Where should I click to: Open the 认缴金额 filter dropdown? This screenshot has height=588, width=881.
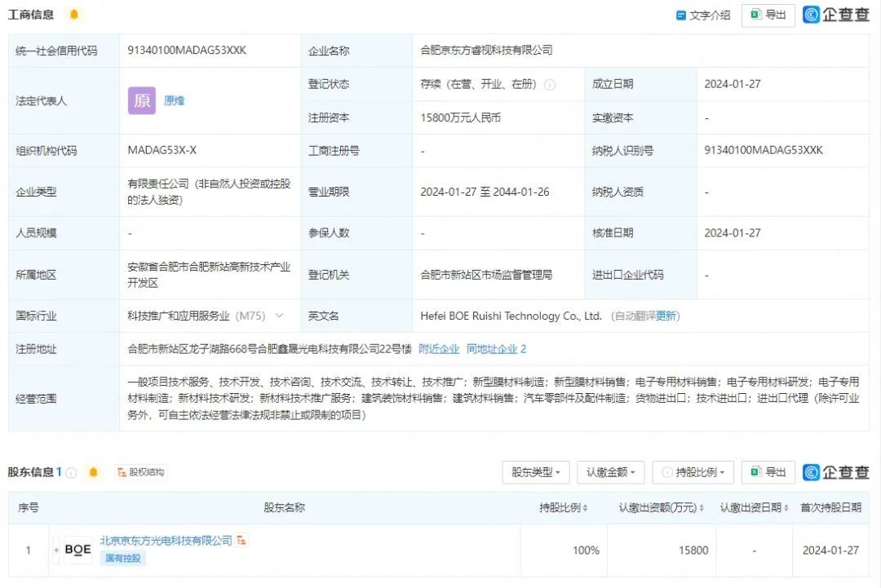[610, 472]
